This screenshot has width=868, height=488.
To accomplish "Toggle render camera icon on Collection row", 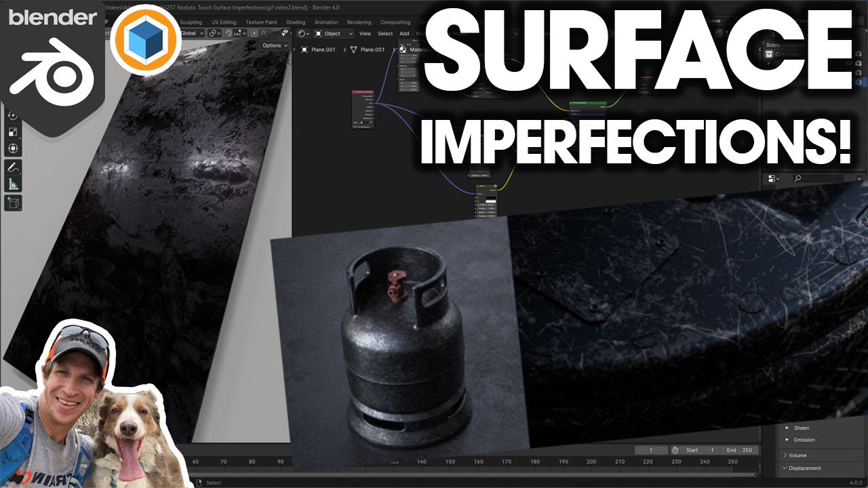I will click(x=857, y=54).
